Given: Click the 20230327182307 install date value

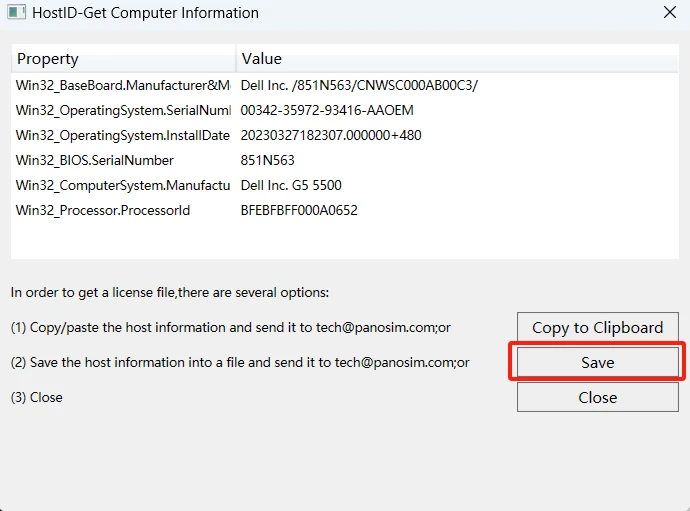Looking at the screenshot, I should [x=331, y=135].
